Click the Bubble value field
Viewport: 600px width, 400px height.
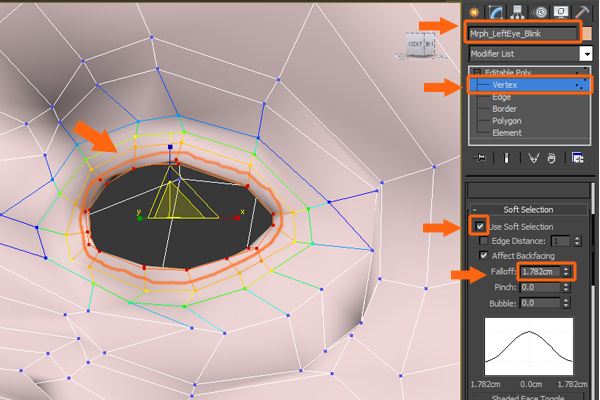click(540, 303)
